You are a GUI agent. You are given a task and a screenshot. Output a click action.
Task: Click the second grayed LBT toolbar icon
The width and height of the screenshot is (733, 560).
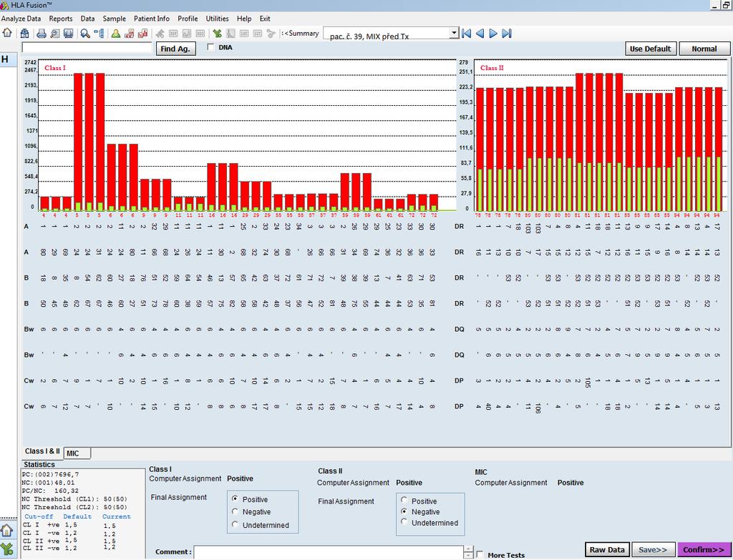click(x=258, y=33)
